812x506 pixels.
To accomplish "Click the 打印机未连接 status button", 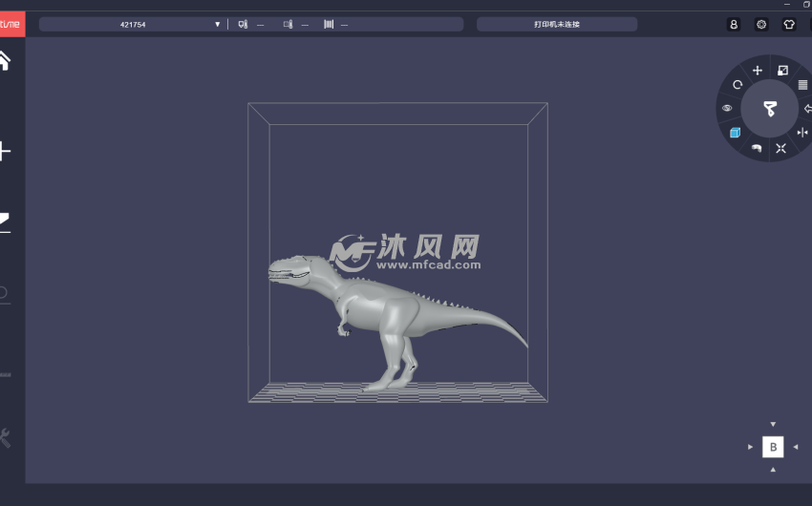I will click(x=557, y=24).
